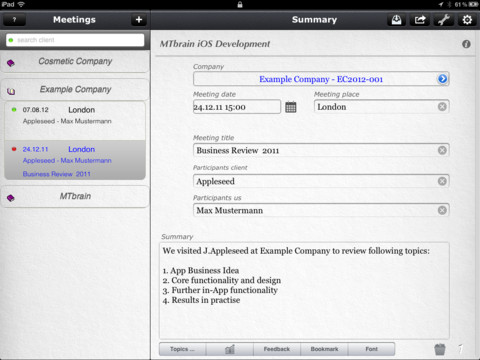The height and width of the screenshot is (360, 480).
Task: Clear the Business Review 2011 title field
Action: [x=442, y=150]
